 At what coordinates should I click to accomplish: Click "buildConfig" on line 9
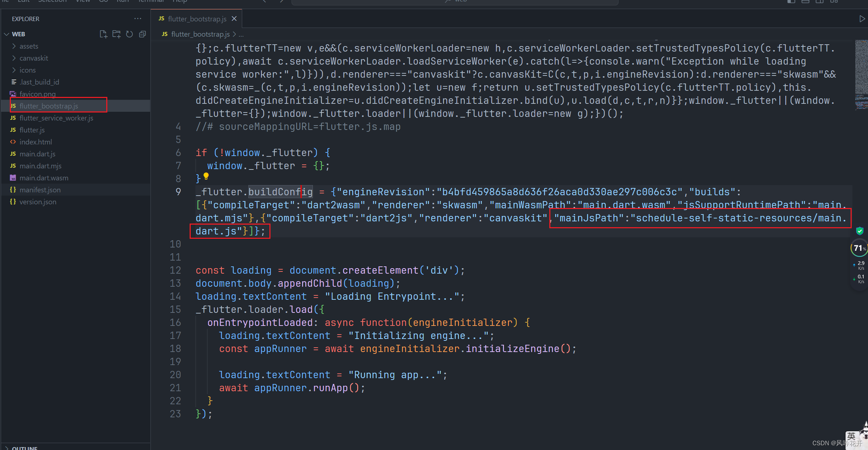tap(280, 192)
